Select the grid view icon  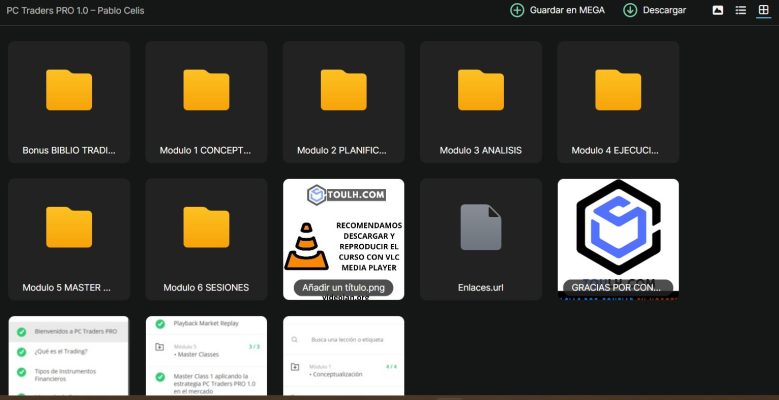[x=763, y=10]
